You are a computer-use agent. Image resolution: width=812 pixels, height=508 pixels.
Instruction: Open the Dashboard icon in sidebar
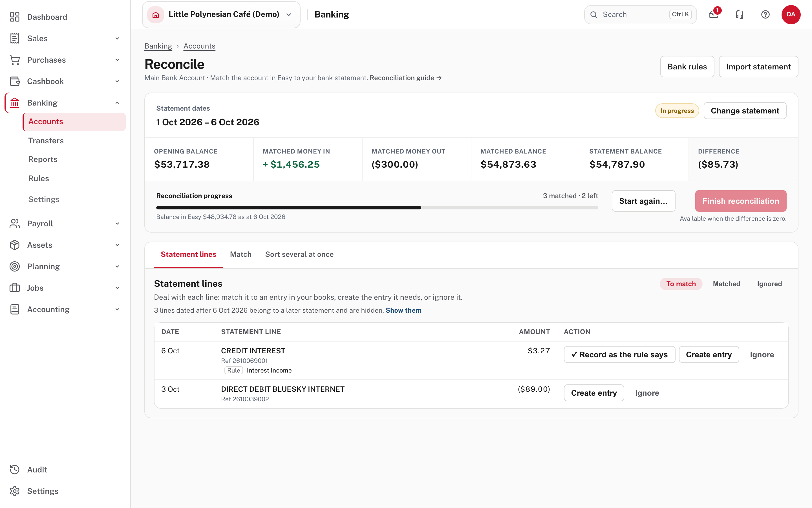(x=14, y=17)
